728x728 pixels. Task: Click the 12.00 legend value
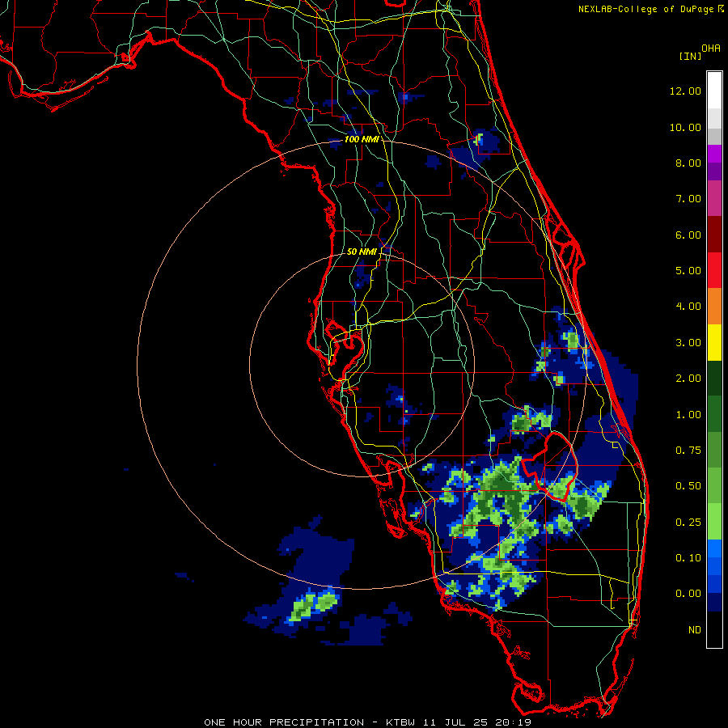coord(685,91)
